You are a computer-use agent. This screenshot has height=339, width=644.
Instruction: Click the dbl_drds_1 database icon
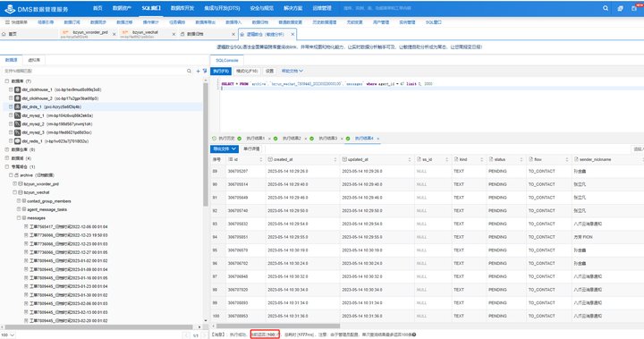(x=18, y=106)
